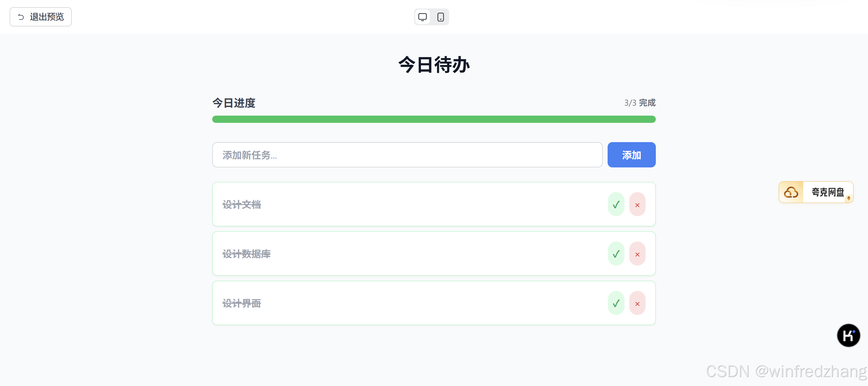Click the 设计界面 task text
Viewport: 868px width, 386px height.
242,304
